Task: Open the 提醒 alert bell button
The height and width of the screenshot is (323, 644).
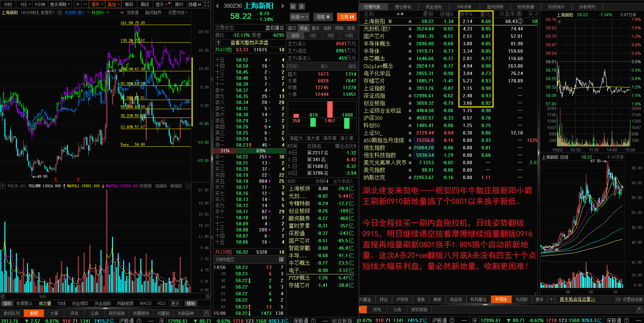Action: (323, 17)
